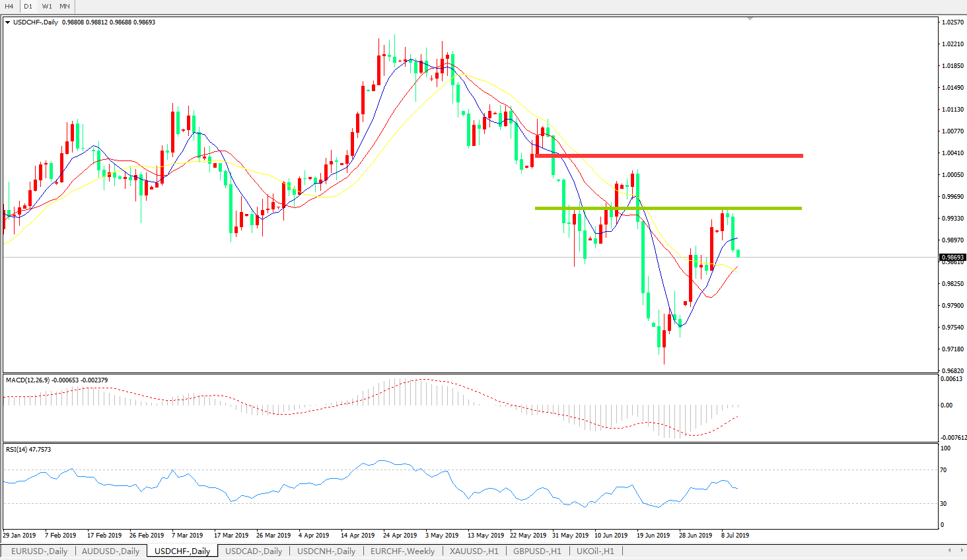
Task: Click the chart shift triangle marker
Action: click(x=750, y=19)
